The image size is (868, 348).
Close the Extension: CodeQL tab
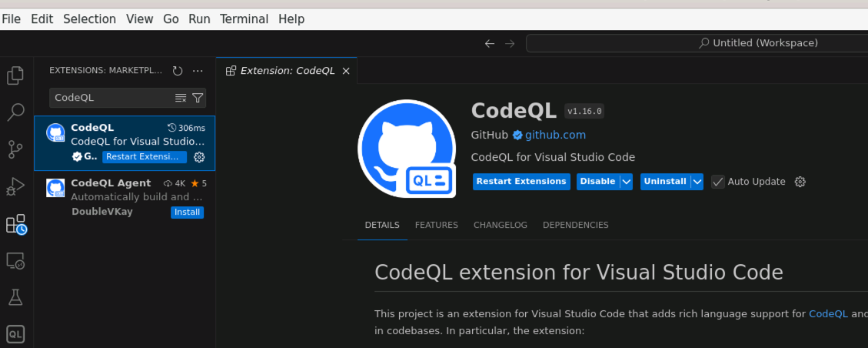click(346, 71)
